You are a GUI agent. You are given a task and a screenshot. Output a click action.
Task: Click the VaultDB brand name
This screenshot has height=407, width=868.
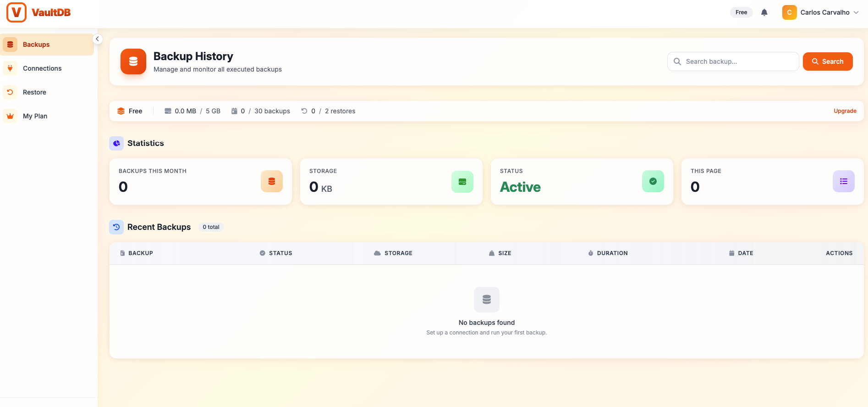(51, 13)
